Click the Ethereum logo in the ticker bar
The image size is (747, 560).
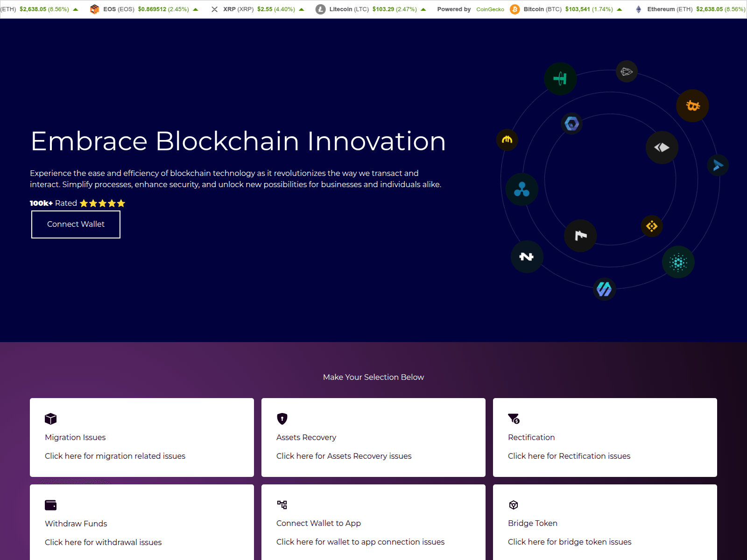pyautogui.click(x=640, y=9)
